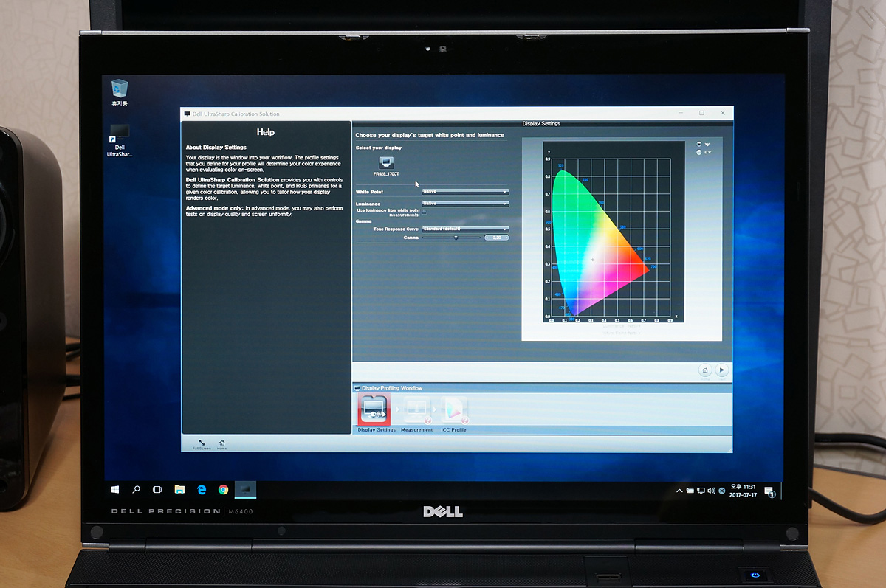Image resolution: width=886 pixels, height=588 pixels.
Task: Click the round next arrow button
Action: (722, 370)
